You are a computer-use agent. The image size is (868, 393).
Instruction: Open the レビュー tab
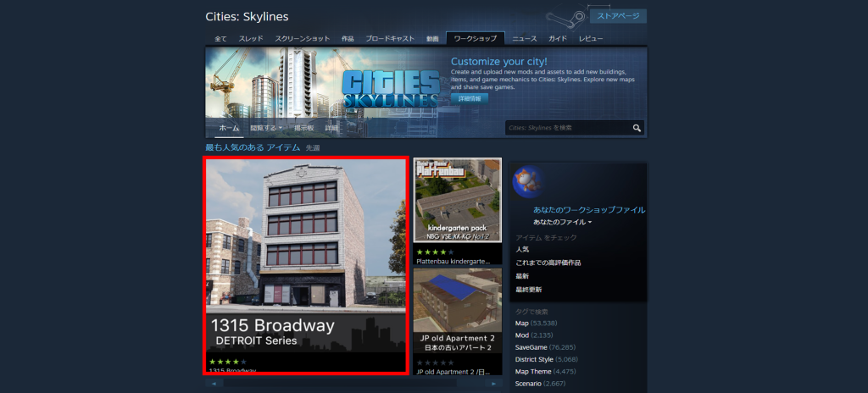(x=591, y=39)
